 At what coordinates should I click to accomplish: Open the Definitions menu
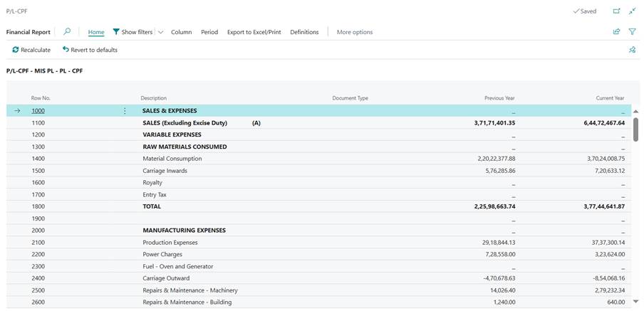click(304, 32)
